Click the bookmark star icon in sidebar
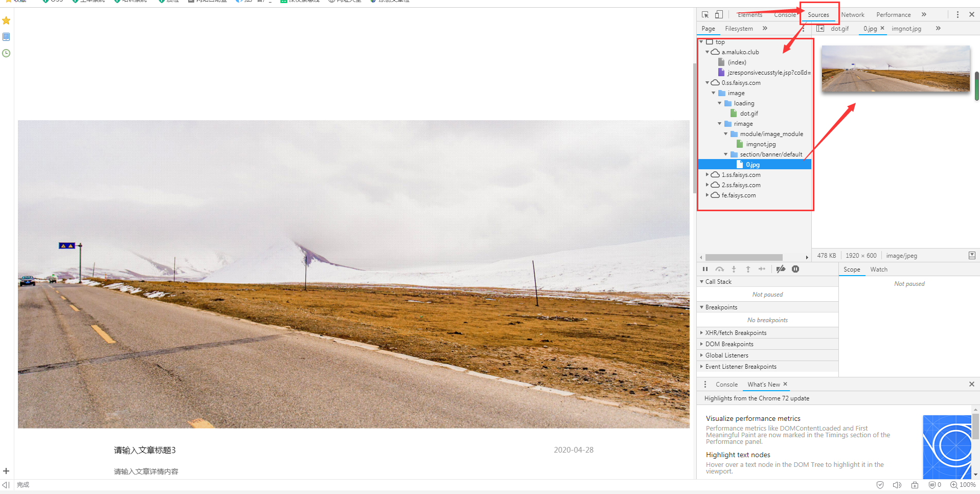Viewport: 980px width, 494px height. tap(6, 20)
